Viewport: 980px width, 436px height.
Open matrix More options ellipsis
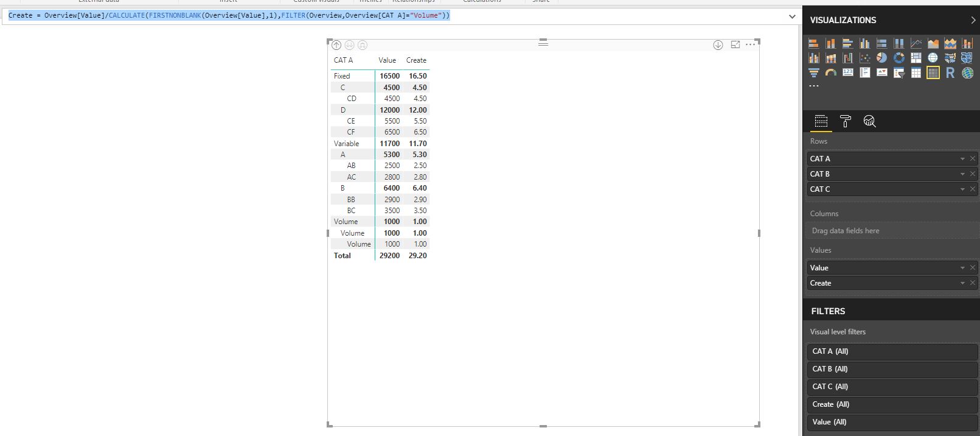(751, 44)
